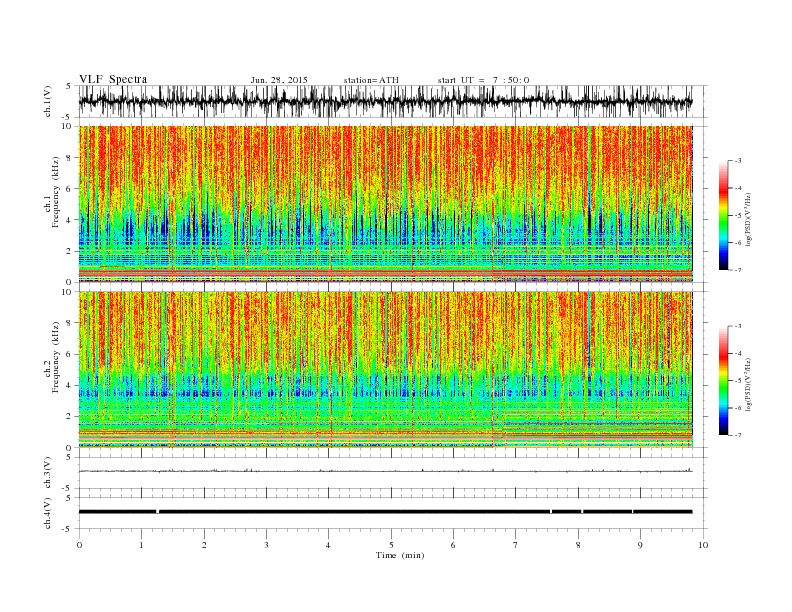Click the 'Time (min)' axis label
792x612 pixels.
point(400,555)
